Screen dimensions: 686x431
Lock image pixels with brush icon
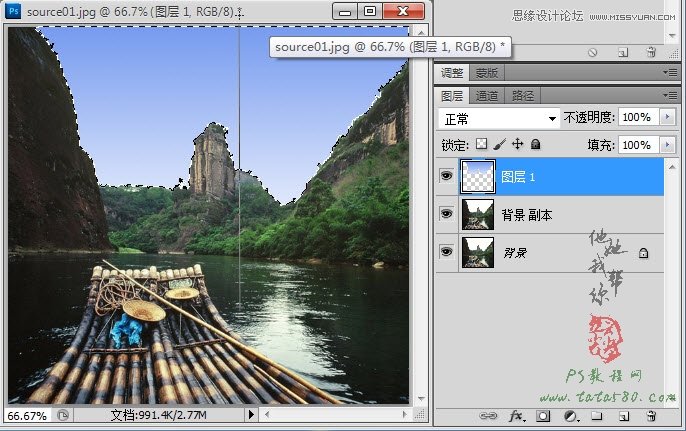(x=500, y=144)
